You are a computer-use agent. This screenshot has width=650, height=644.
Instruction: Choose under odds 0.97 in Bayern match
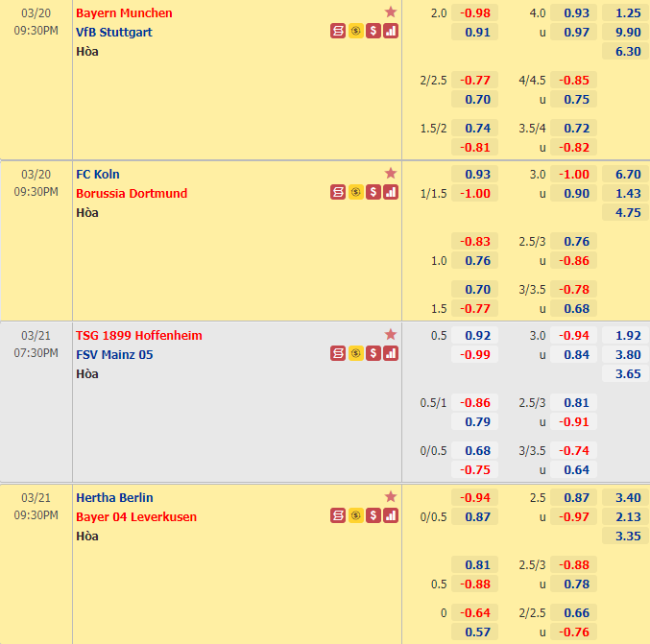[574, 32]
